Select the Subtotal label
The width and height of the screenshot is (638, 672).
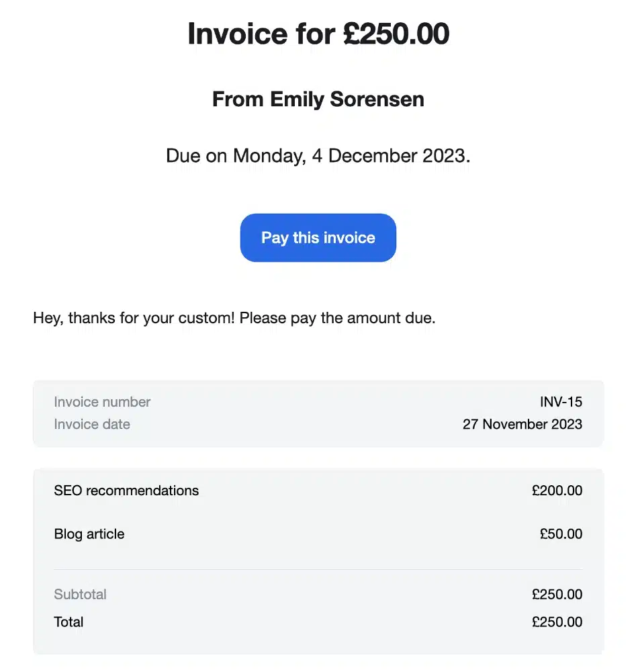(x=81, y=594)
